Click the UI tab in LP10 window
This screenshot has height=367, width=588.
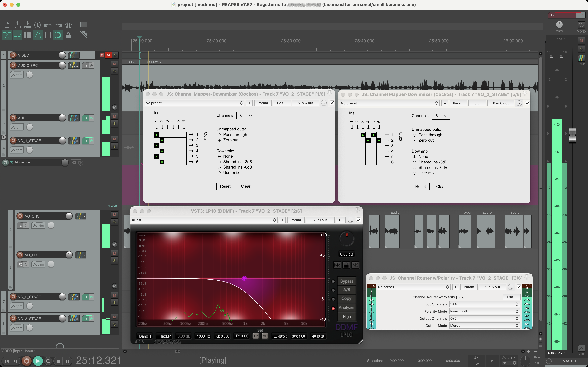(x=341, y=220)
